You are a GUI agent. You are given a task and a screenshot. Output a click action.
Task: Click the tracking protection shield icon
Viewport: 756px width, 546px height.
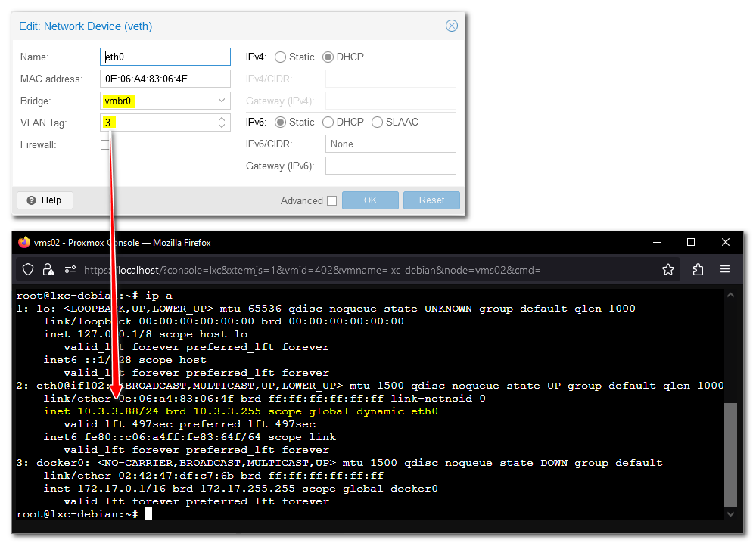click(28, 269)
